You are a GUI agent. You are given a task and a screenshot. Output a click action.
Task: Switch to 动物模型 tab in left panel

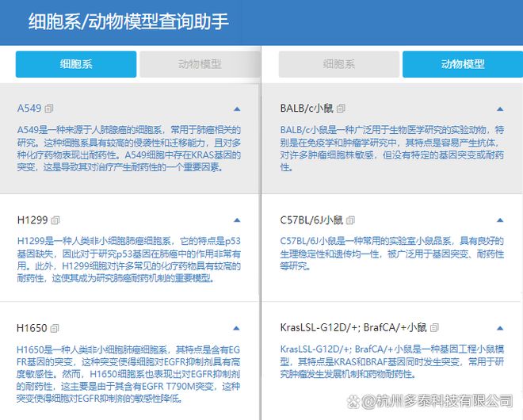coord(200,64)
